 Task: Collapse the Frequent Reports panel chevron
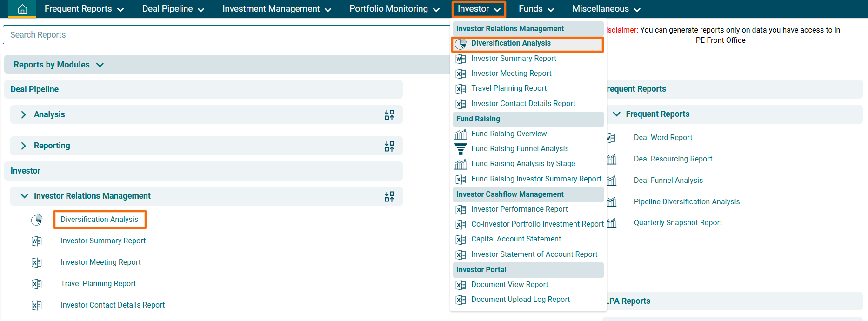tap(617, 114)
